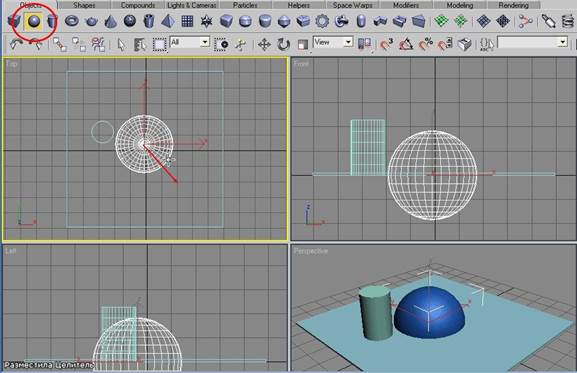This screenshot has height=373, width=577.
Task: Select the L-Ext extrusion icon
Action: (380, 22)
